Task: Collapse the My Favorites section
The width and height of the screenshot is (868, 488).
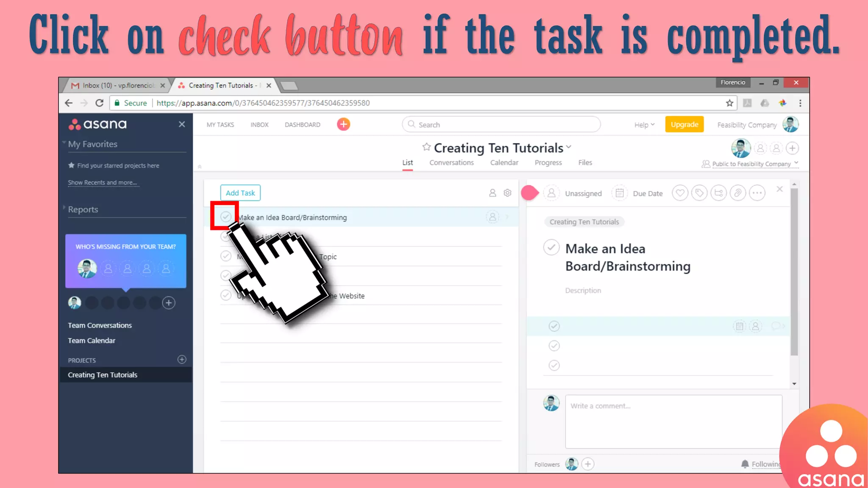Action: pyautogui.click(x=64, y=142)
